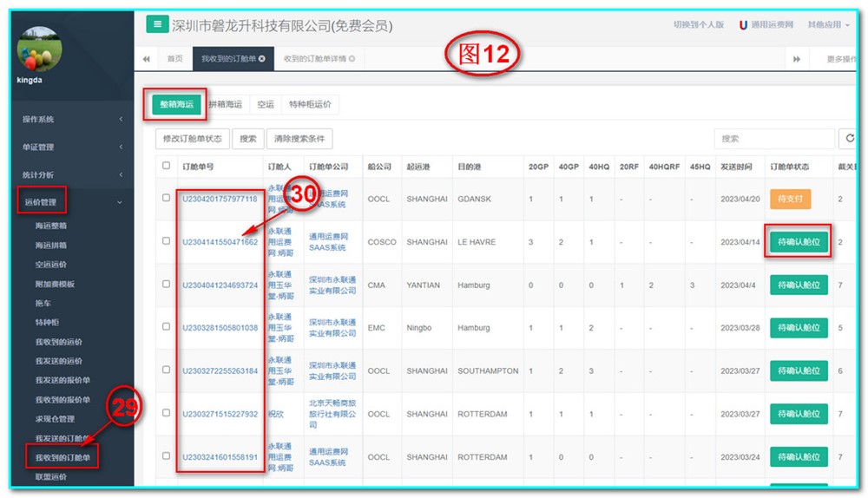Focus the 搜索 input field
The image size is (868, 498).
[x=774, y=138]
